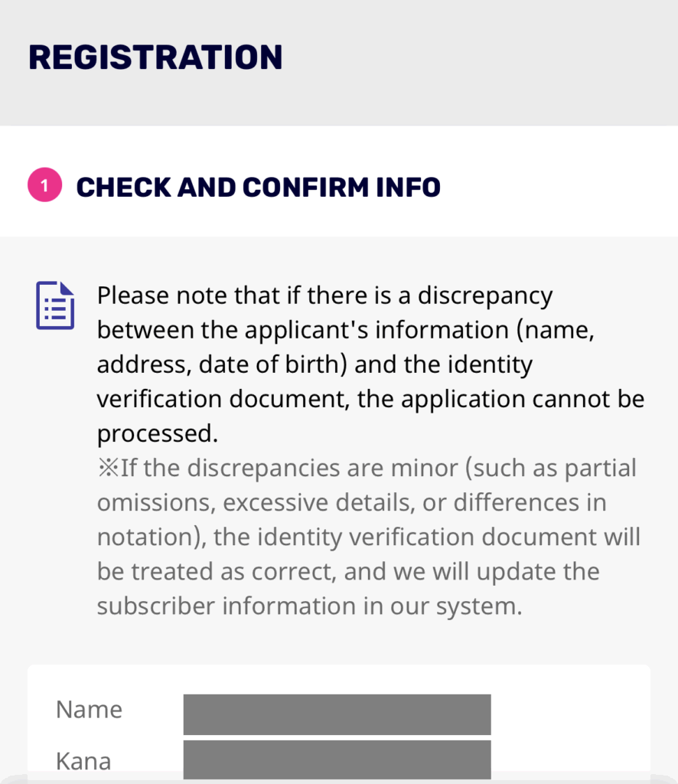The image size is (678, 784).
Task: Click the ※ reference mark symbol
Action: click(108, 469)
